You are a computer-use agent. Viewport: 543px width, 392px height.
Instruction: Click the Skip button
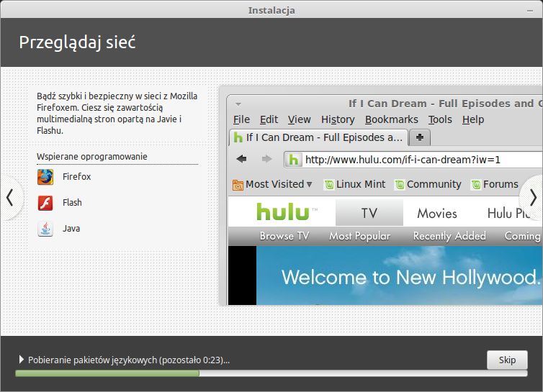(x=507, y=360)
